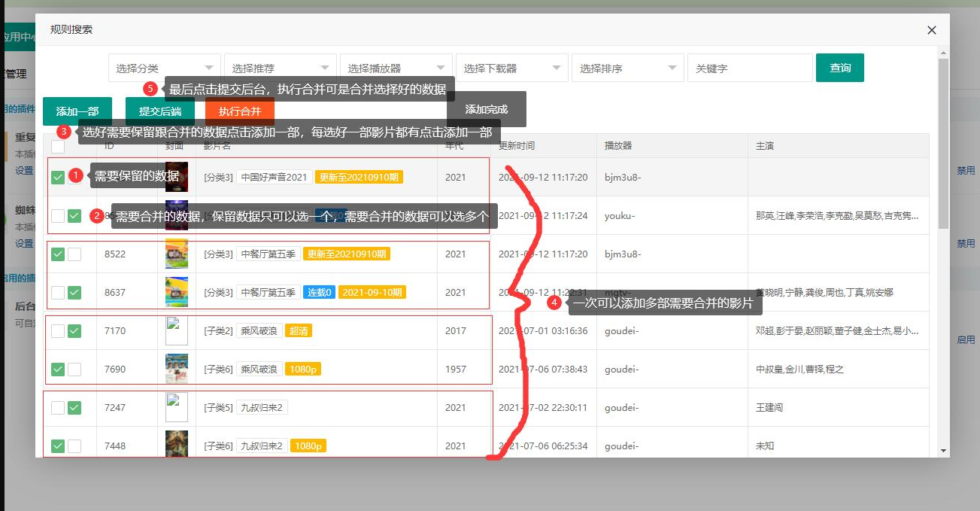Click the 1957 year cell in row 7690

pos(455,370)
